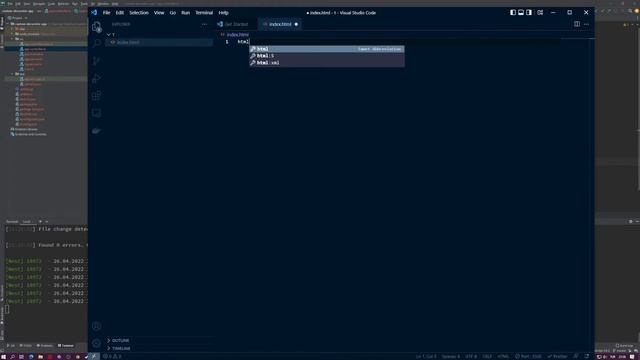Open the Docker view in activity bar
Viewport: 640px width, 360px height.
click(96, 131)
